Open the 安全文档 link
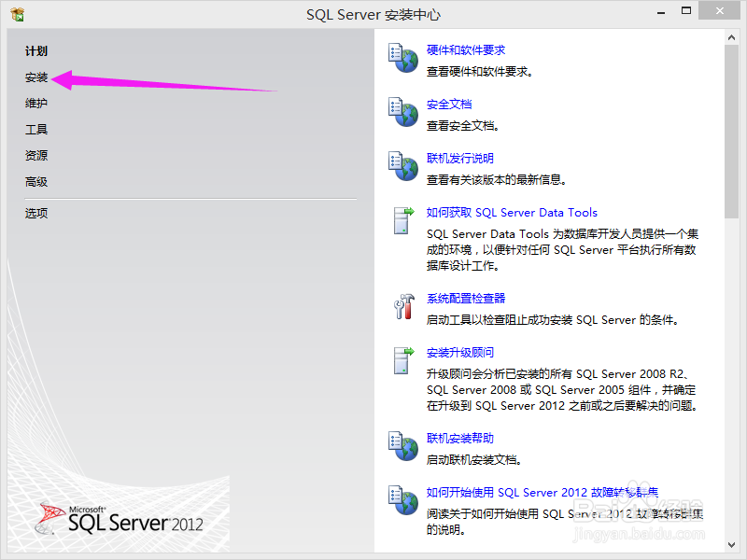Viewport: 747px width, 560px height. (449, 104)
